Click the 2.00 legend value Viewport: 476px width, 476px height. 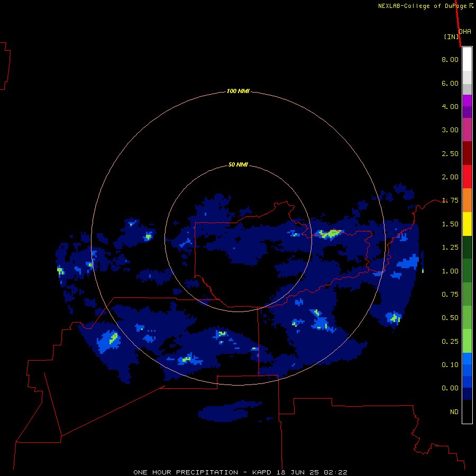tap(450, 177)
